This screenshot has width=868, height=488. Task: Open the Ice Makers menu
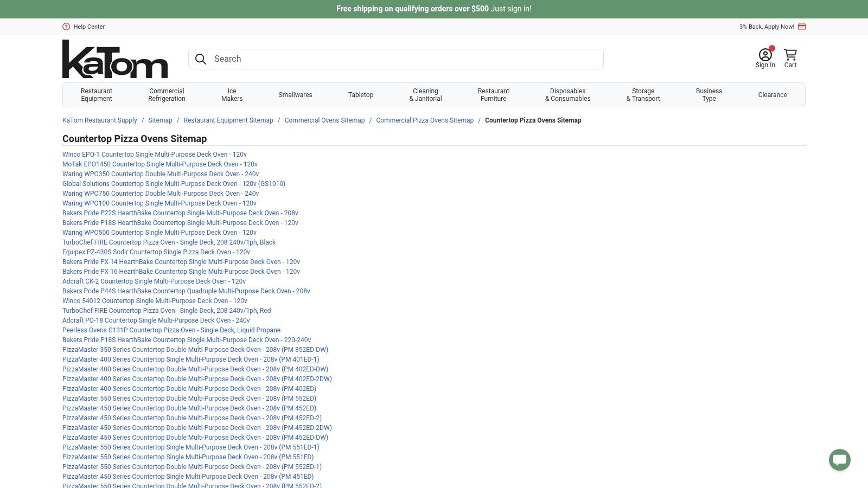tap(232, 95)
